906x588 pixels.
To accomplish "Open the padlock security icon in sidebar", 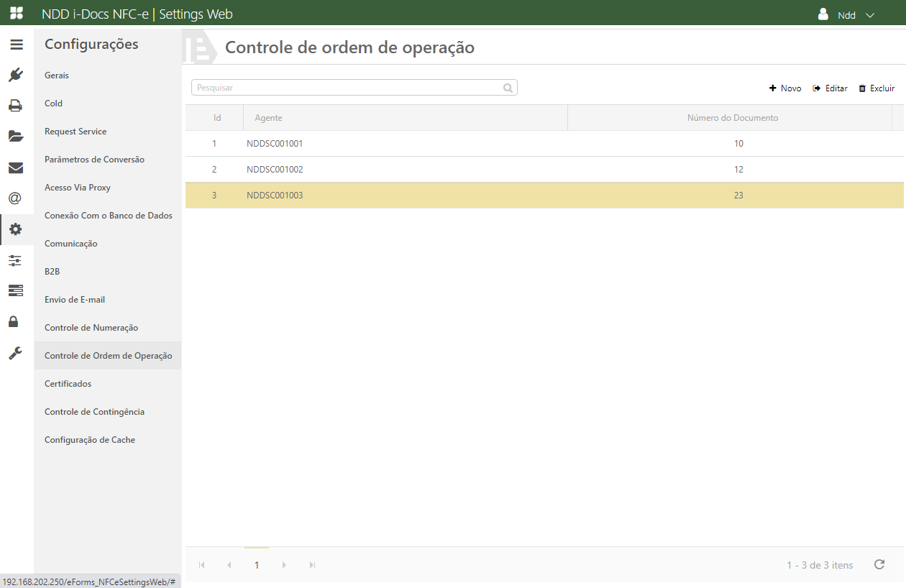I will tap(16, 321).
